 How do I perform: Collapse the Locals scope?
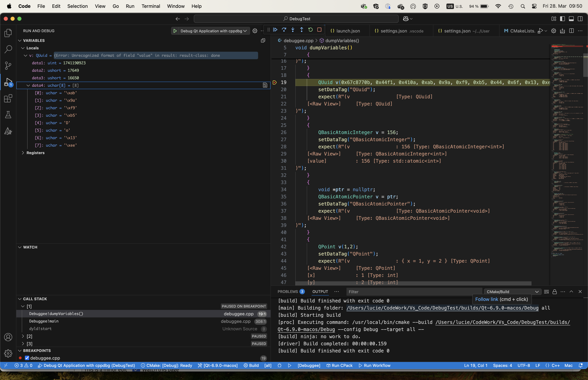[x=23, y=48]
